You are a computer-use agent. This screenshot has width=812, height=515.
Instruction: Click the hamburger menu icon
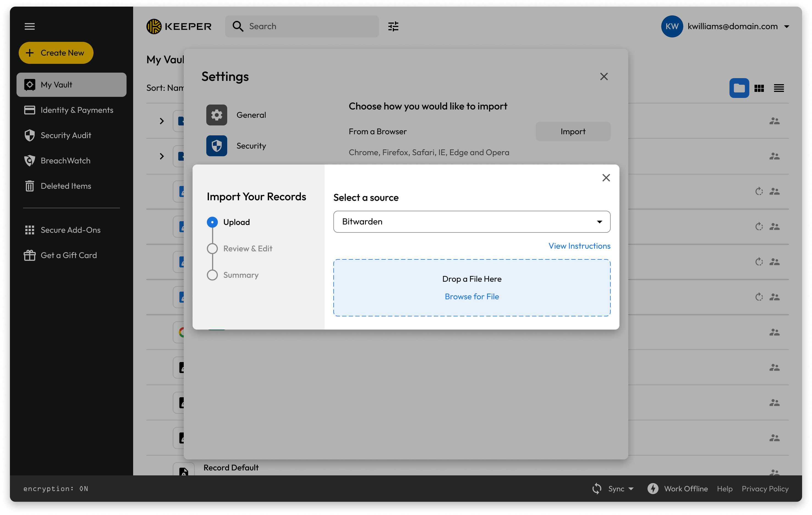point(30,26)
